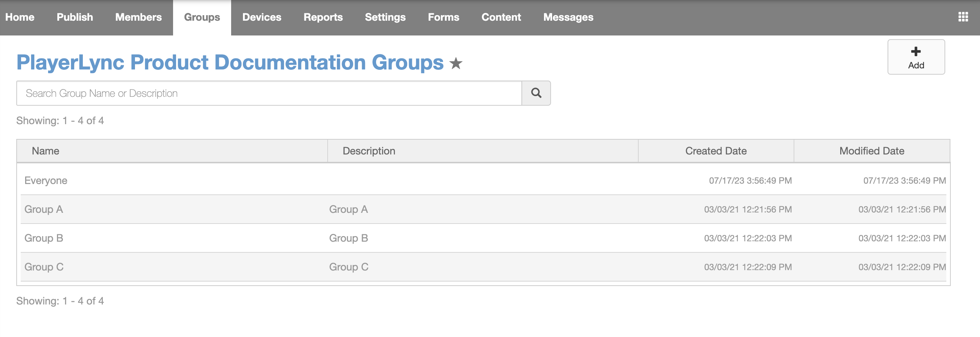Image resolution: width=980 pixels, height=337 pixels.
Task: Open the Group B name cell
Action: (44, 238)
